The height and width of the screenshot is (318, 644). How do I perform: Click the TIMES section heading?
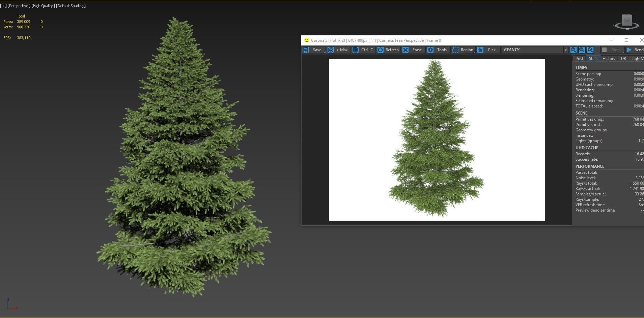[x=581, y=68]
